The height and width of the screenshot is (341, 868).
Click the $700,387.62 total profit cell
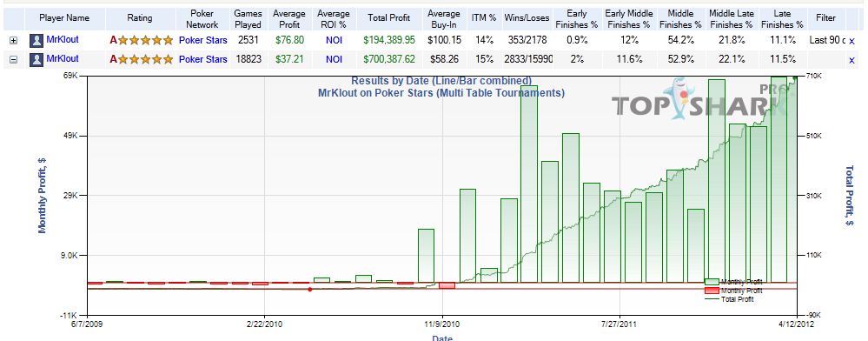click(389, 59)
